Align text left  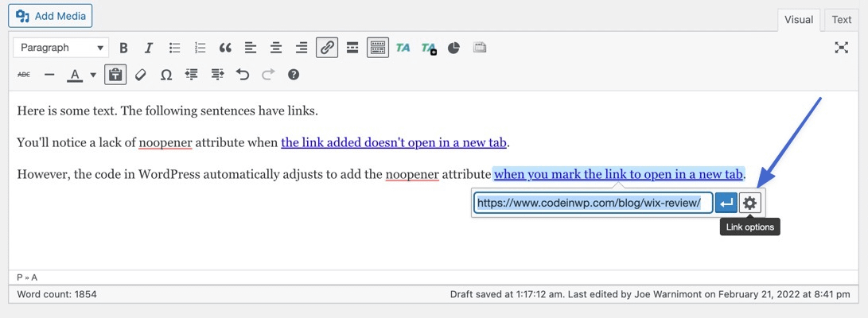[x=250, y=48]
